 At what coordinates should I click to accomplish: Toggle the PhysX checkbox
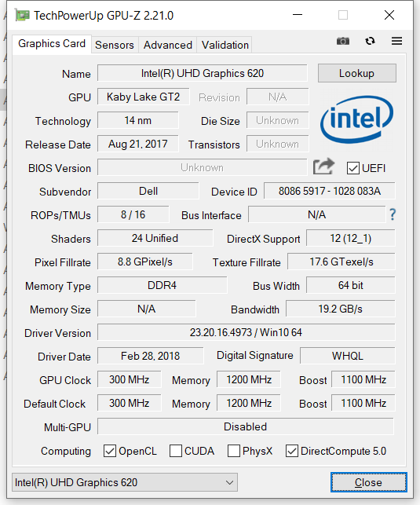[234, 451]
